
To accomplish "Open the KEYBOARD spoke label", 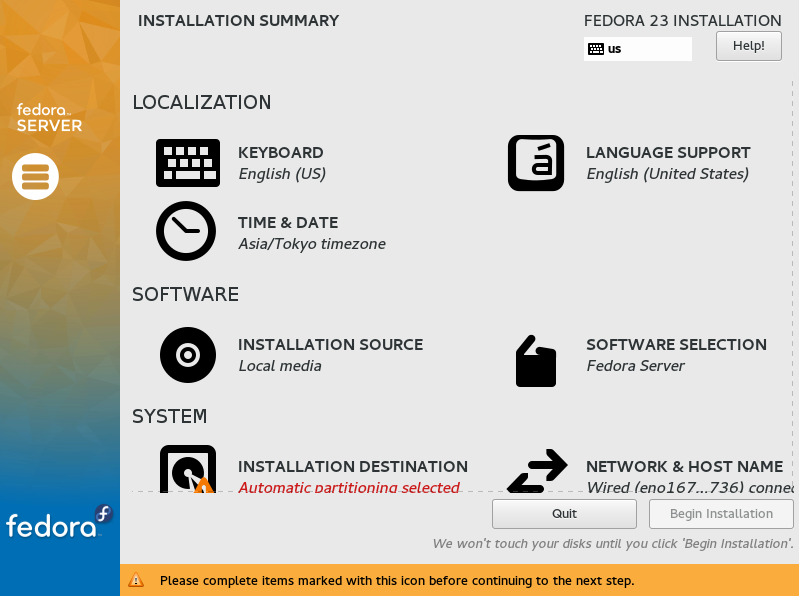I will click(x=281, y=152).
